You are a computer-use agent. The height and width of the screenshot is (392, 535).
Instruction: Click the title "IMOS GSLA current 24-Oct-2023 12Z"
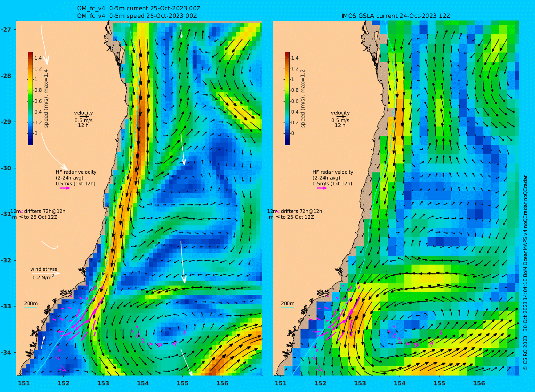[x=396, y=16]
